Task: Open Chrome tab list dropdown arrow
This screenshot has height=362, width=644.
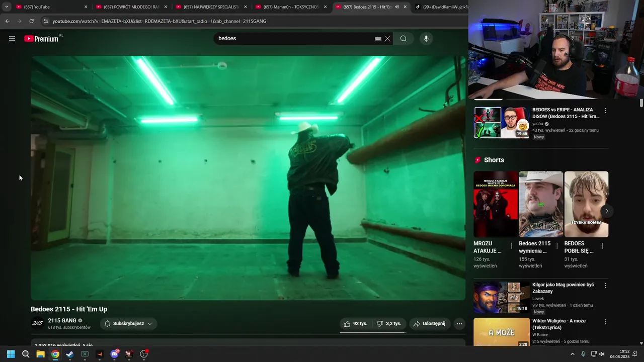Action: (x=7, y=7)
